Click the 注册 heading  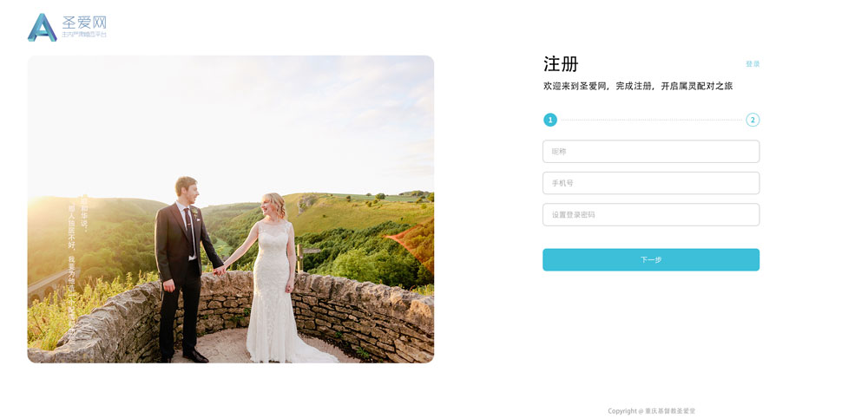[x=560, y=64]
